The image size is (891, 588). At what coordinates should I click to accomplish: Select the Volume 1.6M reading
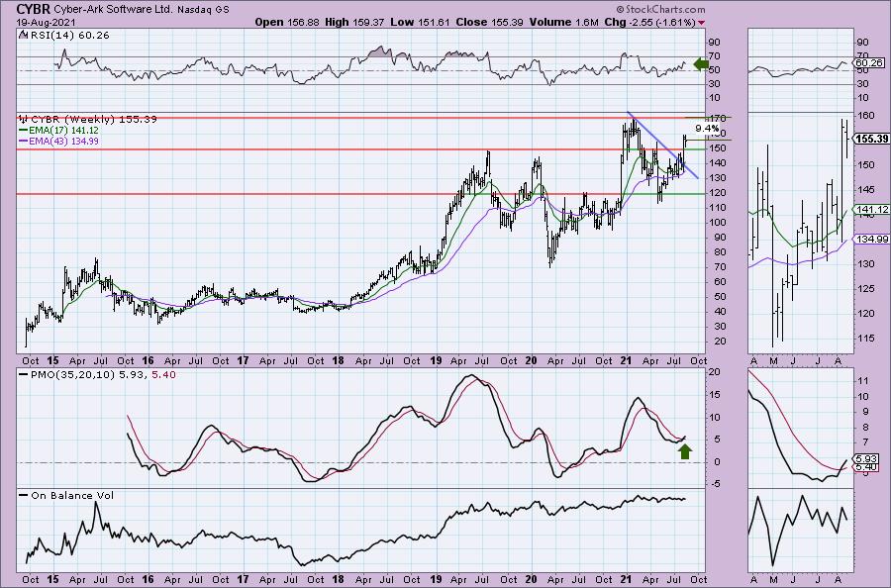(563, 22)
